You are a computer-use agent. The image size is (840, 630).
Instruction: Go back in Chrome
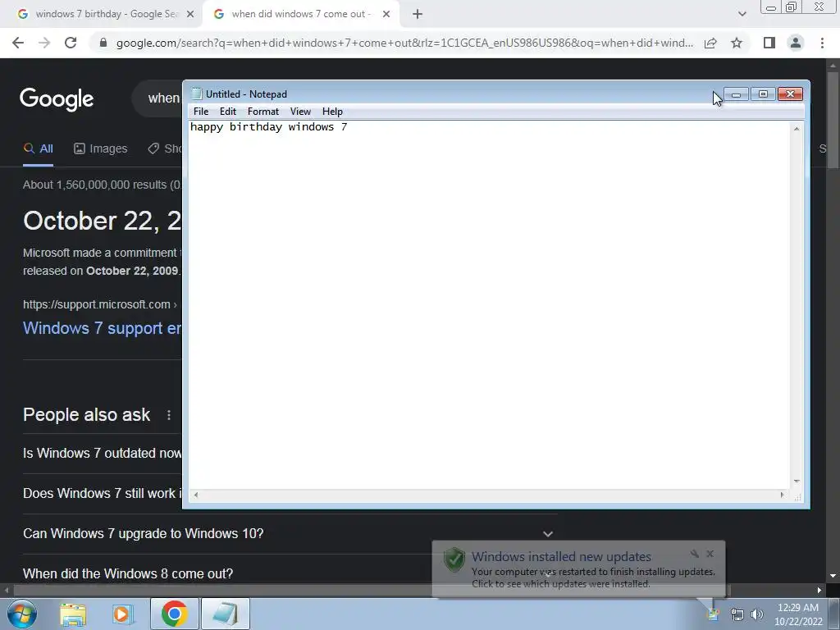point(18,43)
